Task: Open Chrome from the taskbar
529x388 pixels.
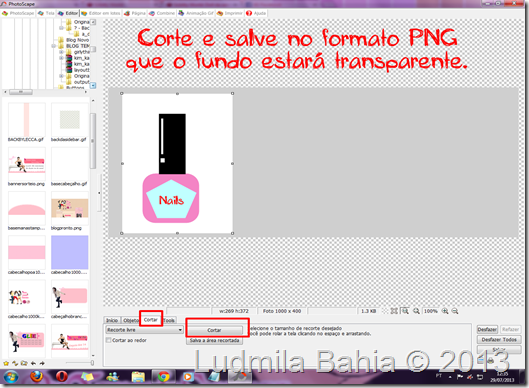Action: pos(164,376)
